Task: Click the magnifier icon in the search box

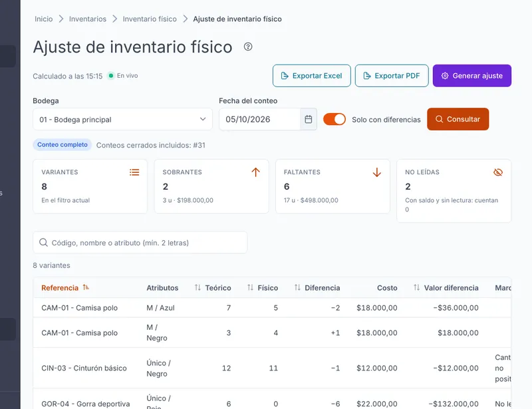Action: click(x=43, y=242)
